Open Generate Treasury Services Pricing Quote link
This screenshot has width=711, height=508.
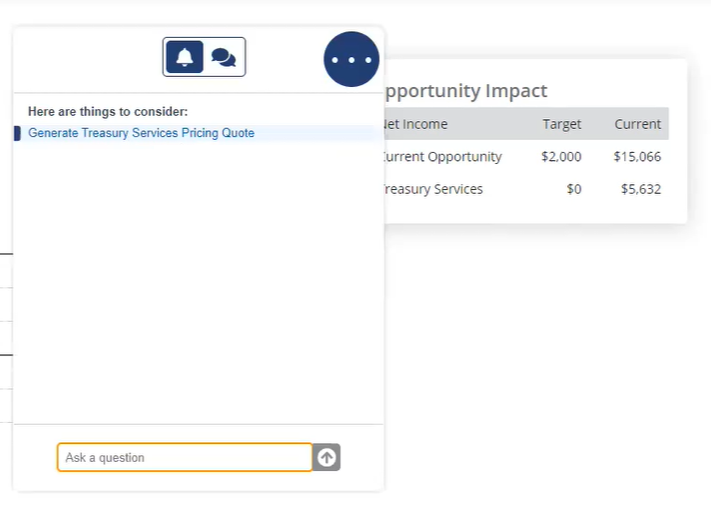pos(141,133)
